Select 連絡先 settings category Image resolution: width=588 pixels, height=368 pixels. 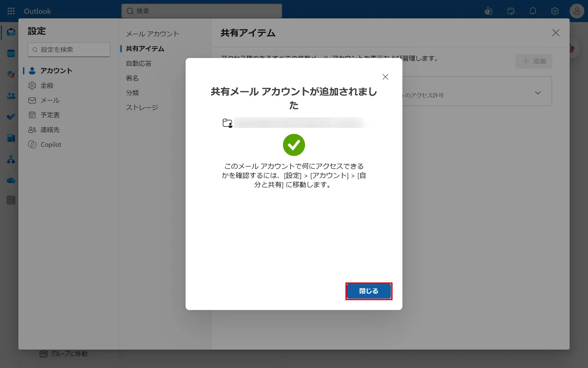[x=44, y=130]
